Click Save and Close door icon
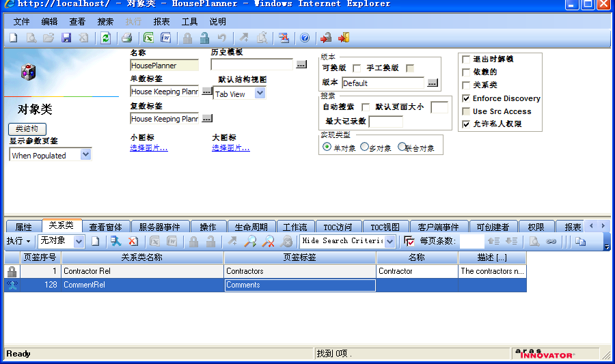 [344, 38]
